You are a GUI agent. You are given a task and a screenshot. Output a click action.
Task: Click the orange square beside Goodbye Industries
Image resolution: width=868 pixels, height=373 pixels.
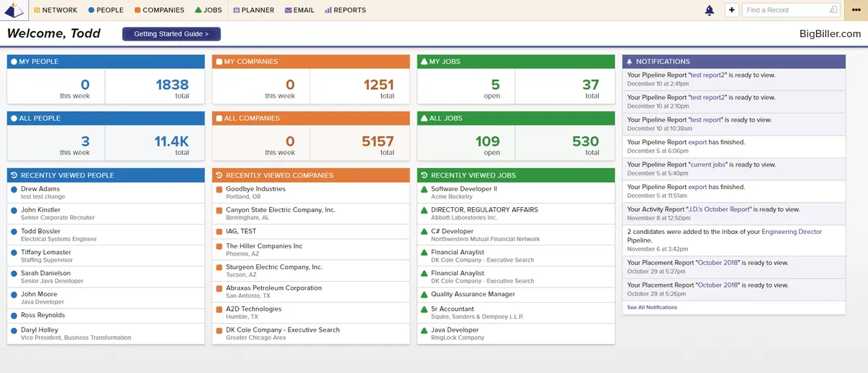[x=219, y=189]
